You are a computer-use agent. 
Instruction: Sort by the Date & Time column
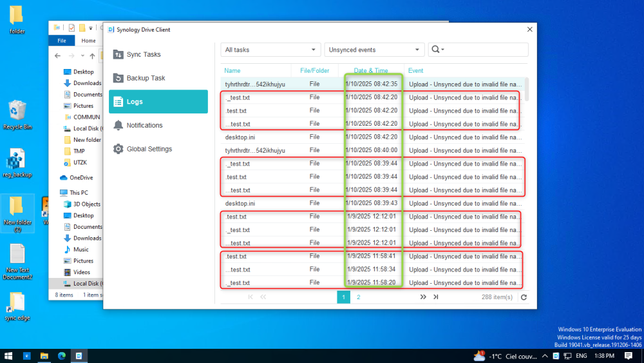[x=371, y=70]
